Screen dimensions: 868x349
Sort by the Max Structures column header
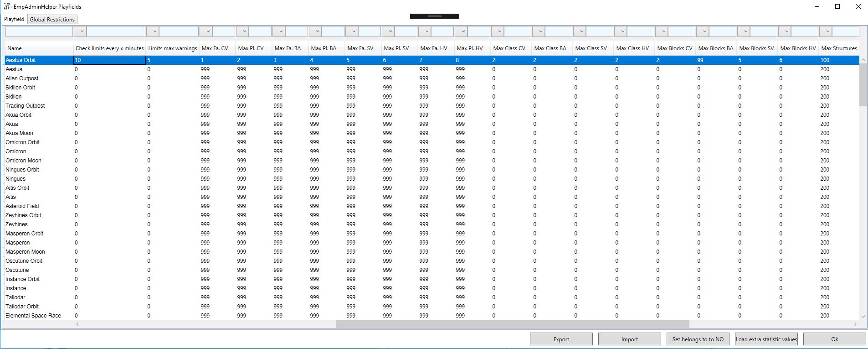coord(839,48)
